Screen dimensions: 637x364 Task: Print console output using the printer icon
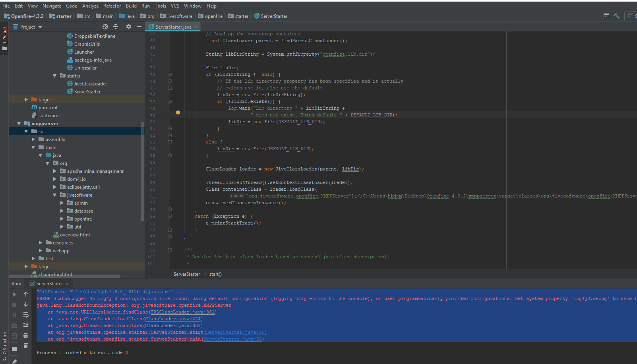(26, 335)
